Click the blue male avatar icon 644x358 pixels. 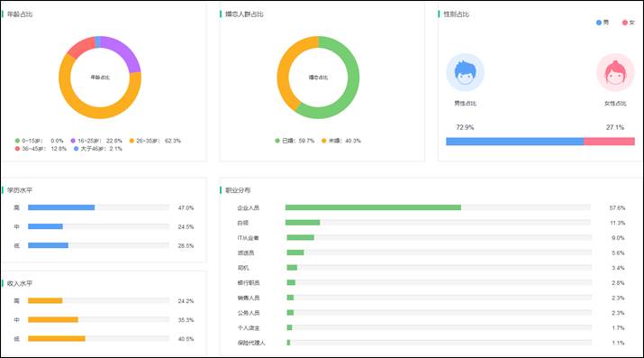pos(465,72)
